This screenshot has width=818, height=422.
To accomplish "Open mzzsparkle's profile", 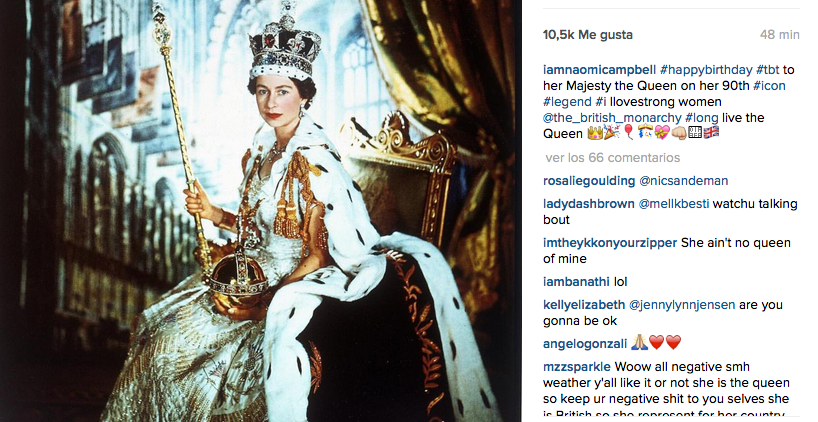I will [x=577, y=367].
